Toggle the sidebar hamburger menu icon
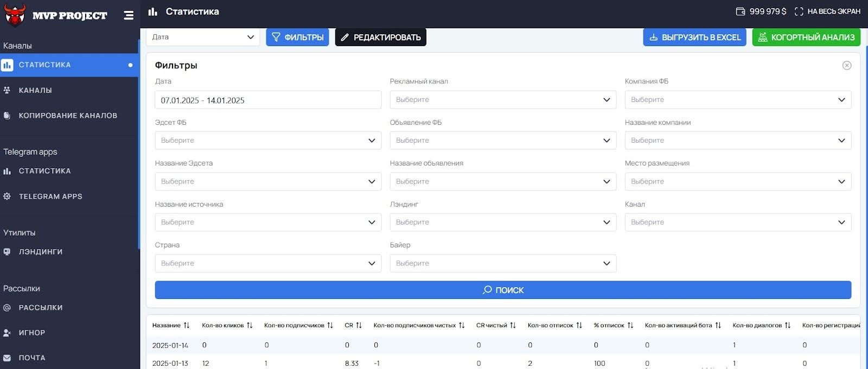Image resolution: width=868 pixels, height=369 pixels. point(129,15)
